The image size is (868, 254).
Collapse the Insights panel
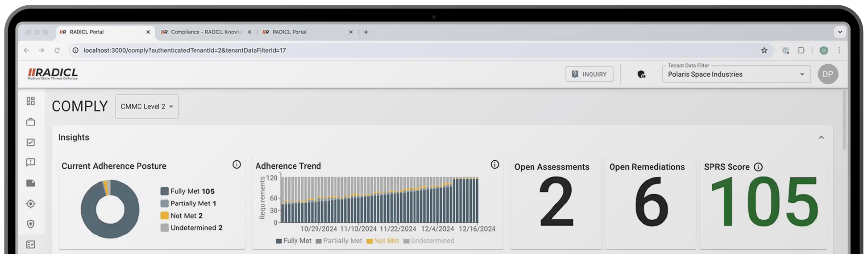(x=821, y=137)
